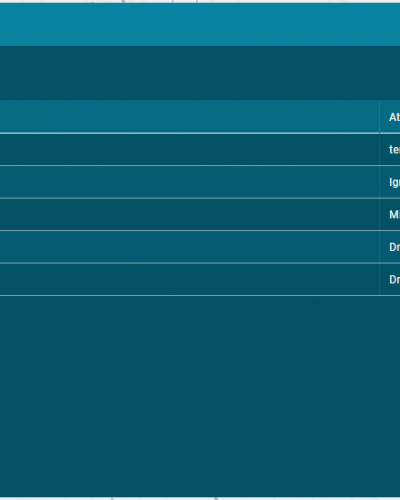Screen dimensions: 400x500
Task: Click the "At" column header
Action: (x=390, y=117)
